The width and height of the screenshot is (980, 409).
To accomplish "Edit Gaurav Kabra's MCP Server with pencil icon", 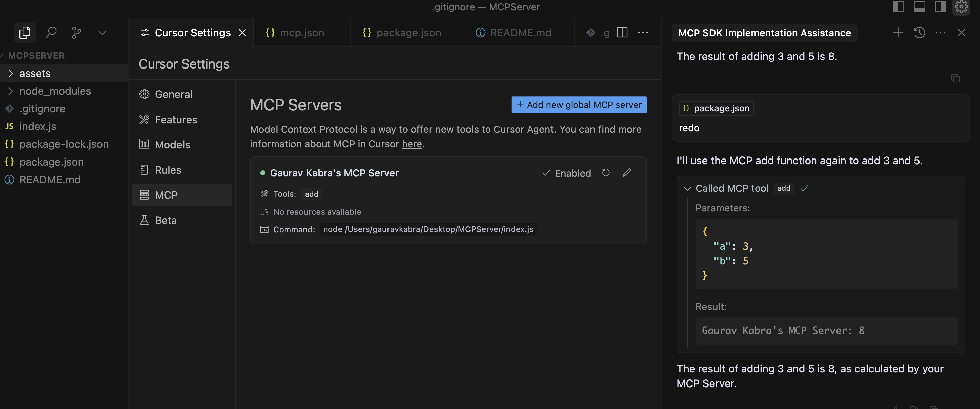I will pyautogui.click(x=626, y=173).
